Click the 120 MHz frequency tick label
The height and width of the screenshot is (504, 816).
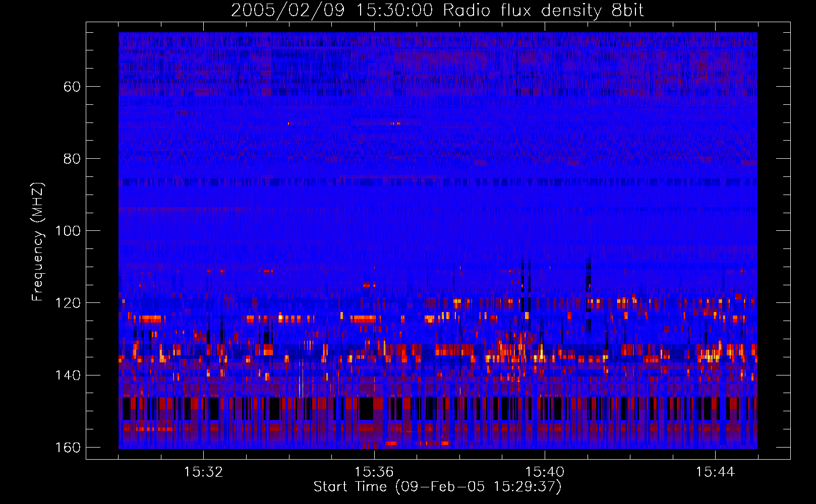pyautogui.click(x=67, y=303)
